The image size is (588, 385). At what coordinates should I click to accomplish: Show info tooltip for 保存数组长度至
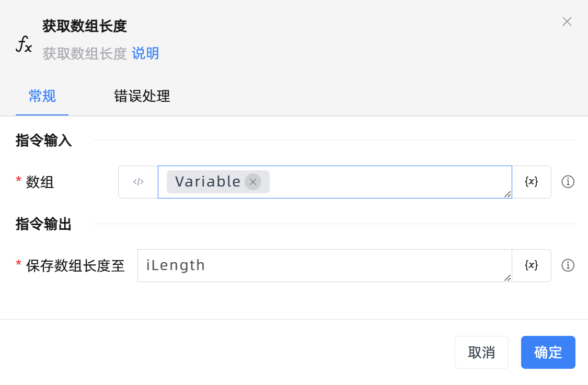click(568, 265)
